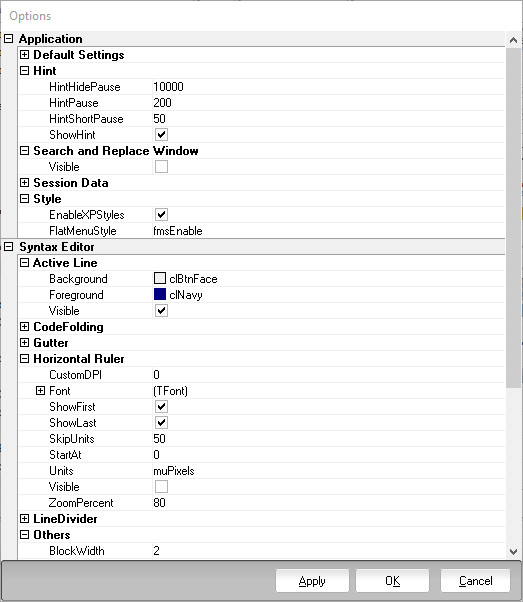Toggle the ShowFirst checkbox
Image resolution: width=523 pixels, height=602 pixels.
(x=161, y=407)
